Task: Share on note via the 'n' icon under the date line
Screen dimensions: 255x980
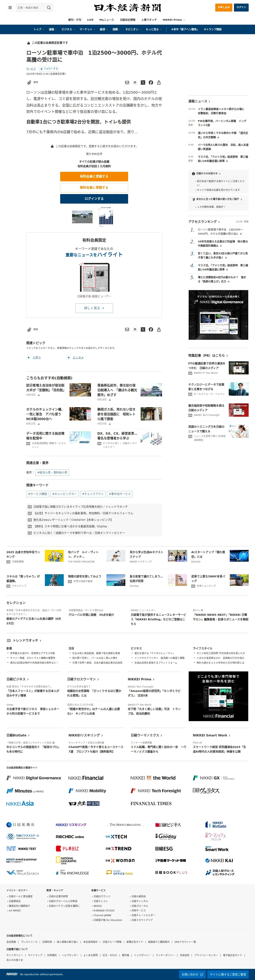Action: pos(135,83)
